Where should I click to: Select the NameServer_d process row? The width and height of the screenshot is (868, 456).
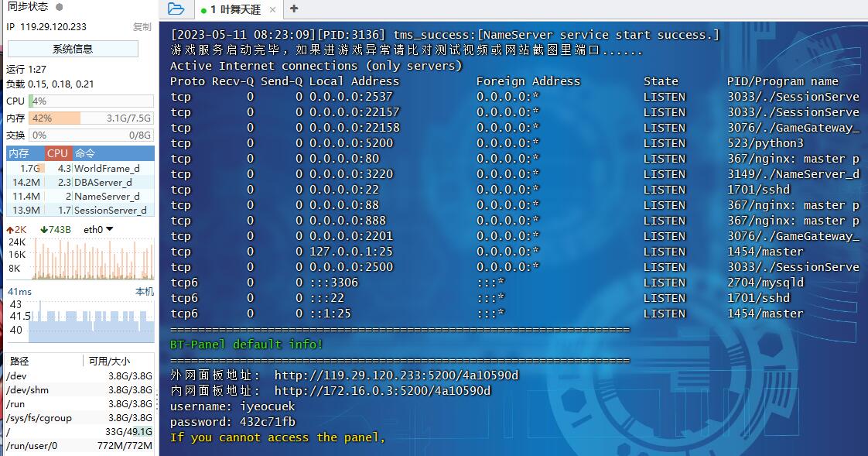[80, 196]
